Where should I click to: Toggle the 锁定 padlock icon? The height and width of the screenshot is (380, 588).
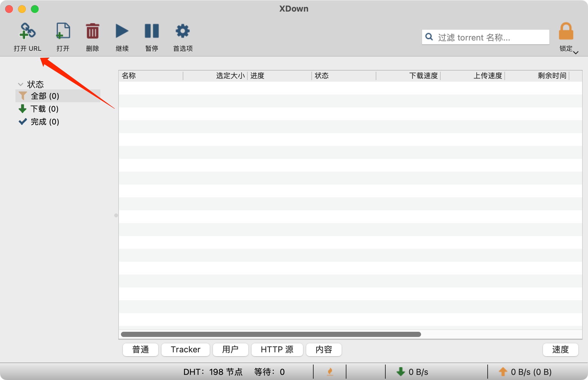click(x=566, y=31)
